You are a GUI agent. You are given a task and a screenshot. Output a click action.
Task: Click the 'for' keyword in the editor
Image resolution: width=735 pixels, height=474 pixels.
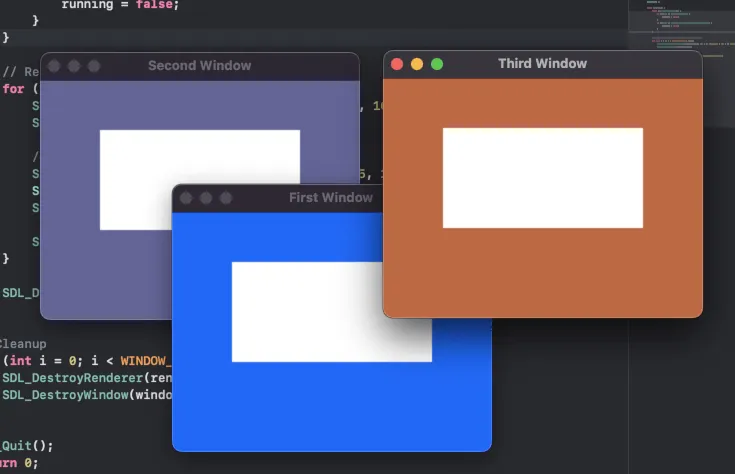(13, 89)
